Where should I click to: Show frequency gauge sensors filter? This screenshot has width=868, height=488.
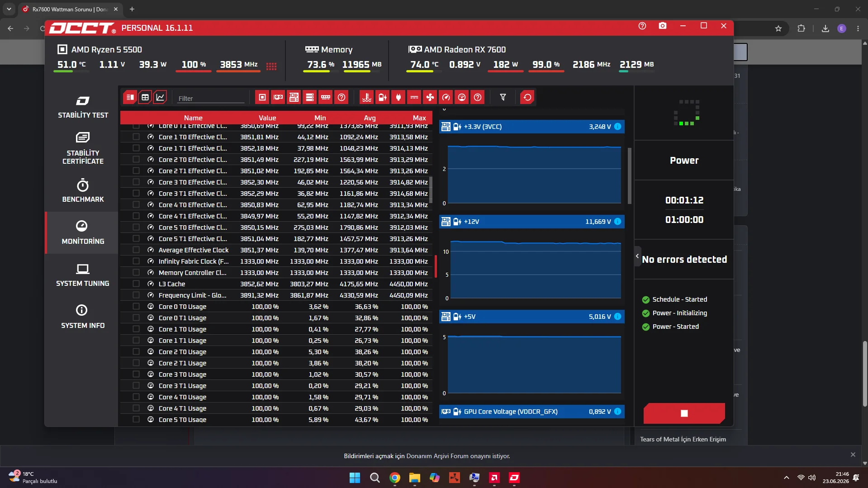[x=446, y=97]
